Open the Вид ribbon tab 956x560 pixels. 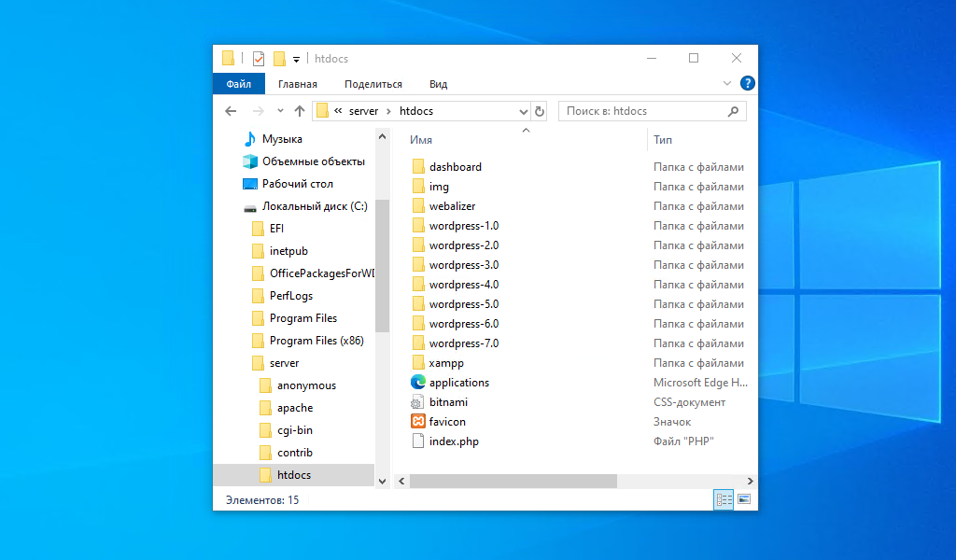click(x=439, y=84)
